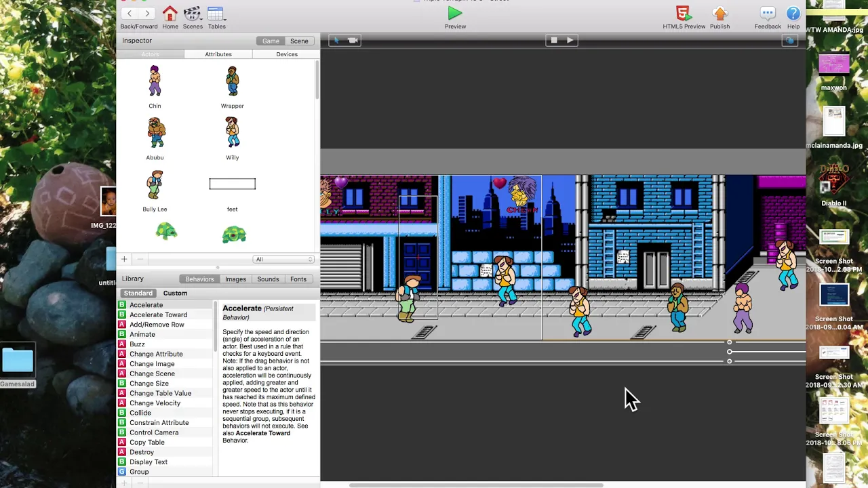Image resolution: width=868 pixels, height=488 pixels.
Task: Select the Copy Table behavior
Action: (165, 443)
